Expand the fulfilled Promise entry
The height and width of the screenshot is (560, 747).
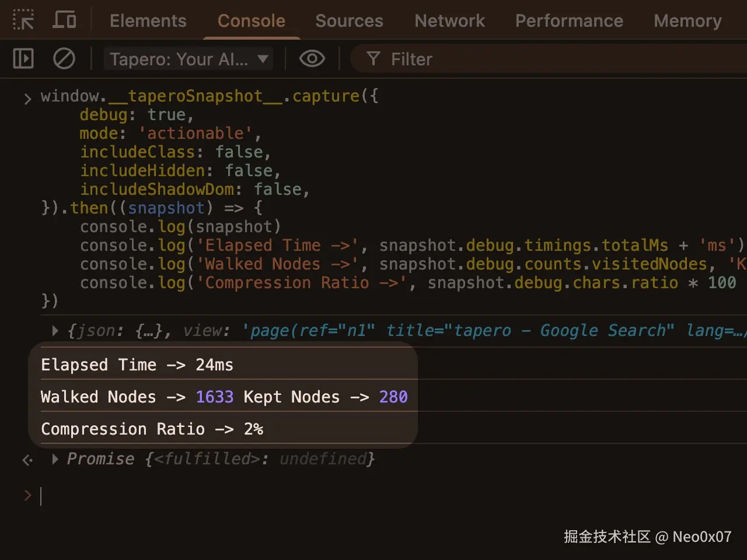click(x=54, y=459)
